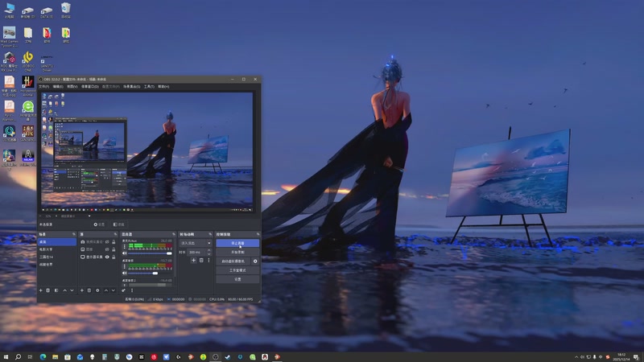Open source properties gear in Sources panel
The image size is (644, 362).
click(x=97, y=290)
